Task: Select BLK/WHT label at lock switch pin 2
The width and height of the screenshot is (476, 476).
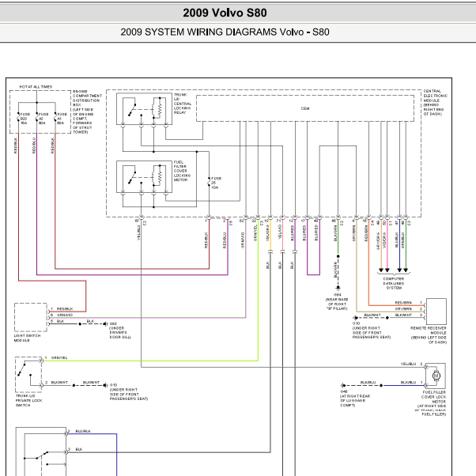Action: click(x=59, y=382)
